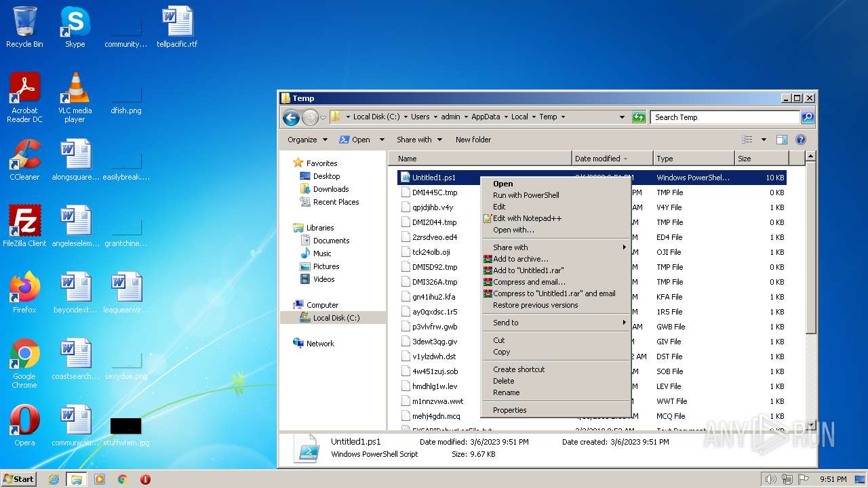Open the dropdown arrow beside Open
This screenshot has height=488, width=868.
point(382,140)
